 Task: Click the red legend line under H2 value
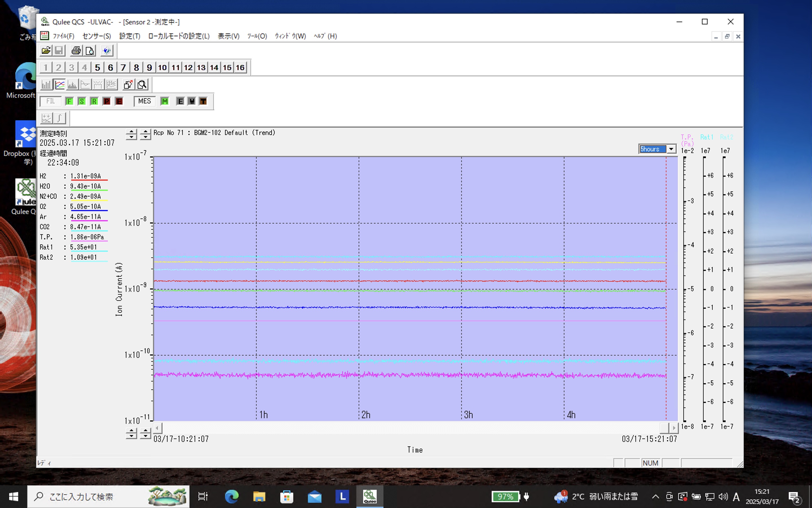89,180
